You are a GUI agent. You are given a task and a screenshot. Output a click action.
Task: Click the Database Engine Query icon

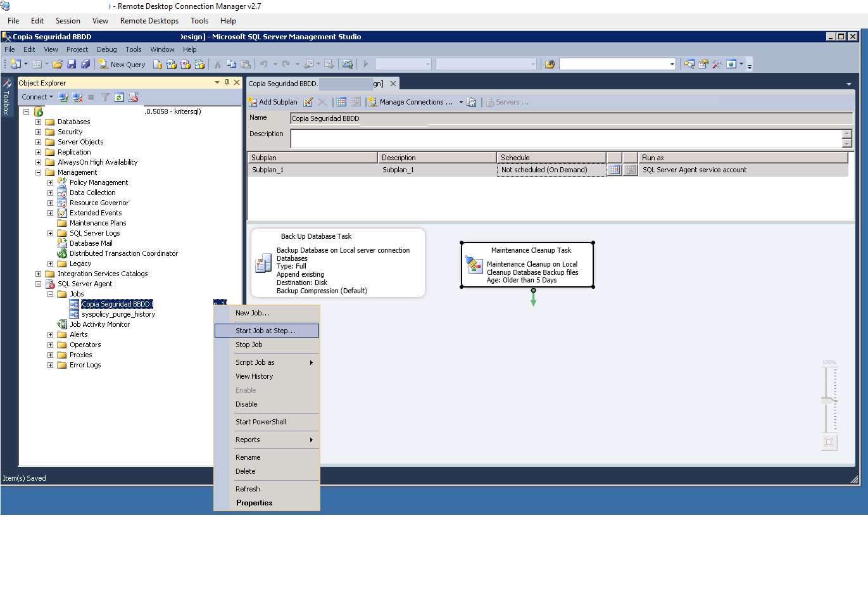coord(158,64)
